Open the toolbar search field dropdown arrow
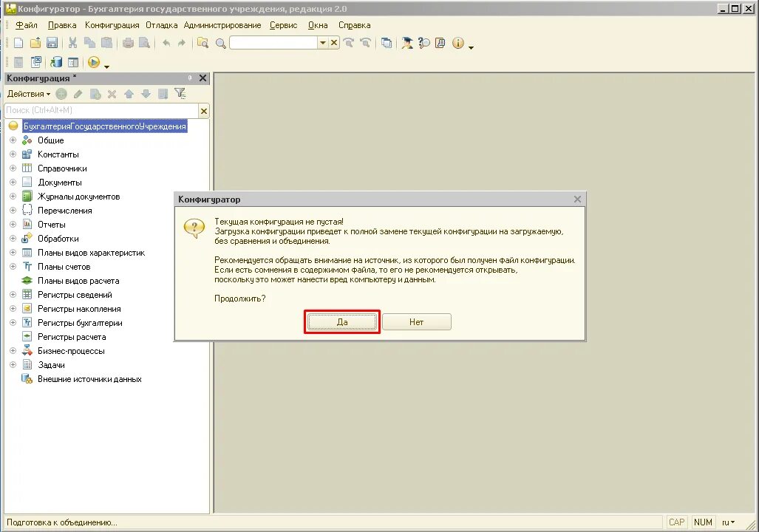Image resolution: width=759 pixels, height=532 pixels. (323, 43)
